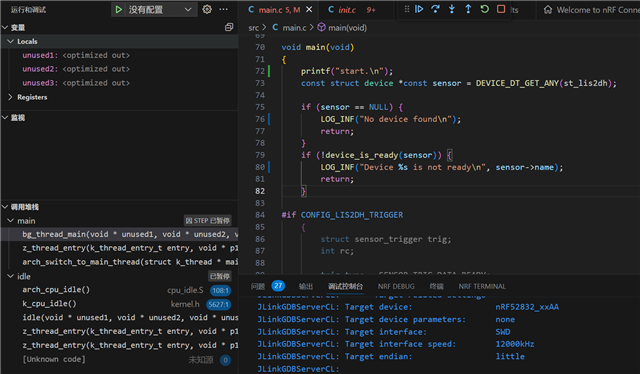Select [Unknown code] stack frame
The height and width of the screenshot is (374, 640).
click(x=120, y=359)
